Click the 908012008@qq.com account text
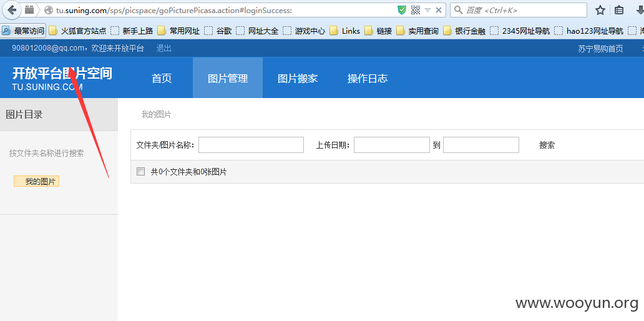 (48, 49)
